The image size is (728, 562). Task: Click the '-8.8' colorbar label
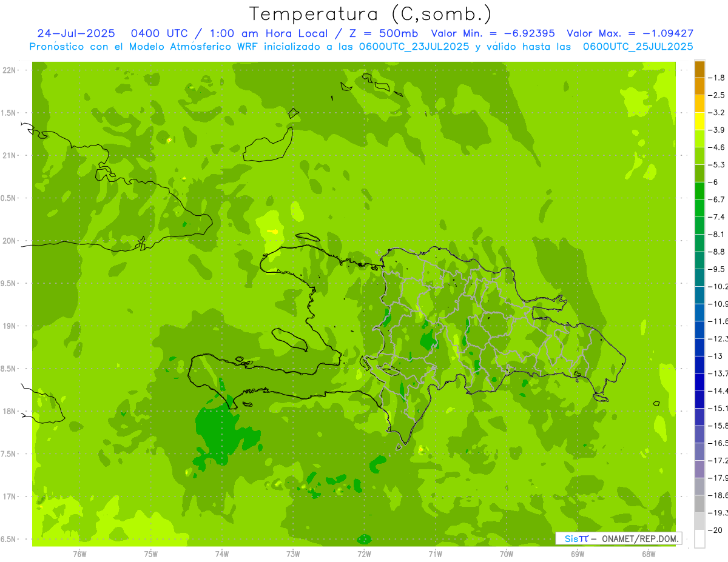pos(716,252)
